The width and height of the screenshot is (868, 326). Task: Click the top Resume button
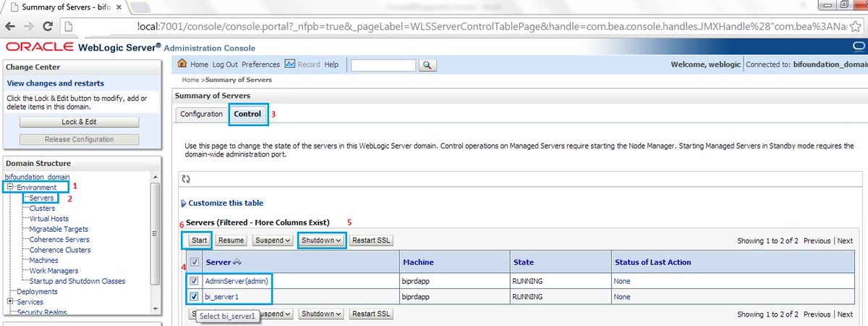click(x=231, y=240)
